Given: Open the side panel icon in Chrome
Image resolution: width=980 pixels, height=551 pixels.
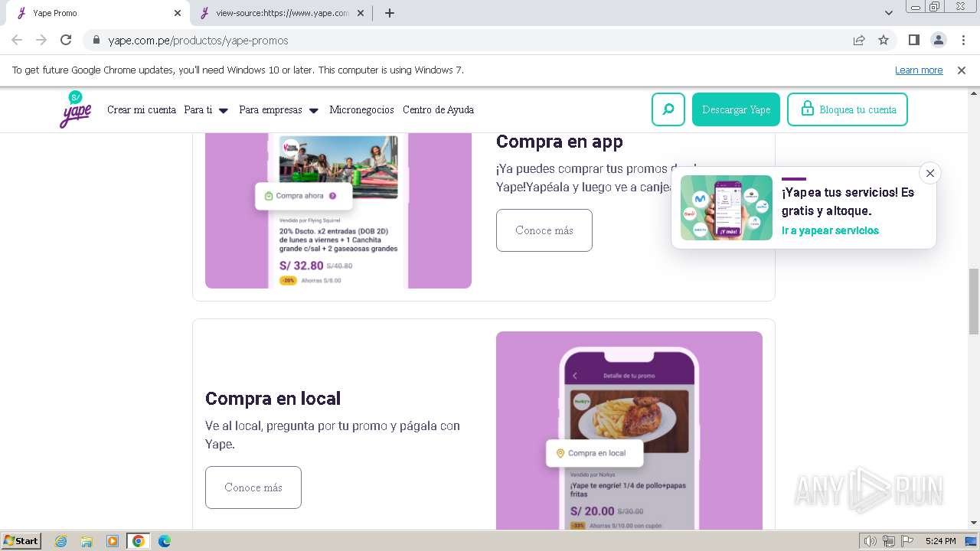Looking at the screenshot, I should tap(913, 40).
